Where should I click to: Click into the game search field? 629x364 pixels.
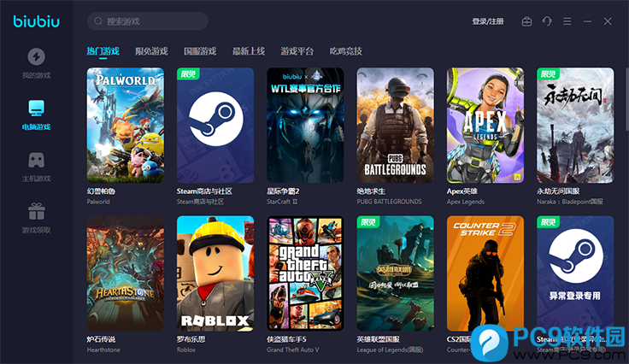click(148, 21)
